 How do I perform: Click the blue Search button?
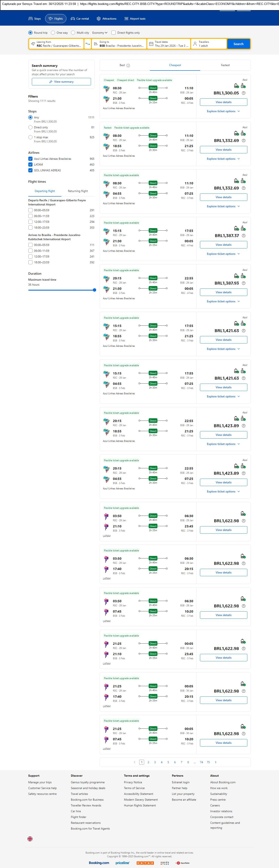(238, 44)
